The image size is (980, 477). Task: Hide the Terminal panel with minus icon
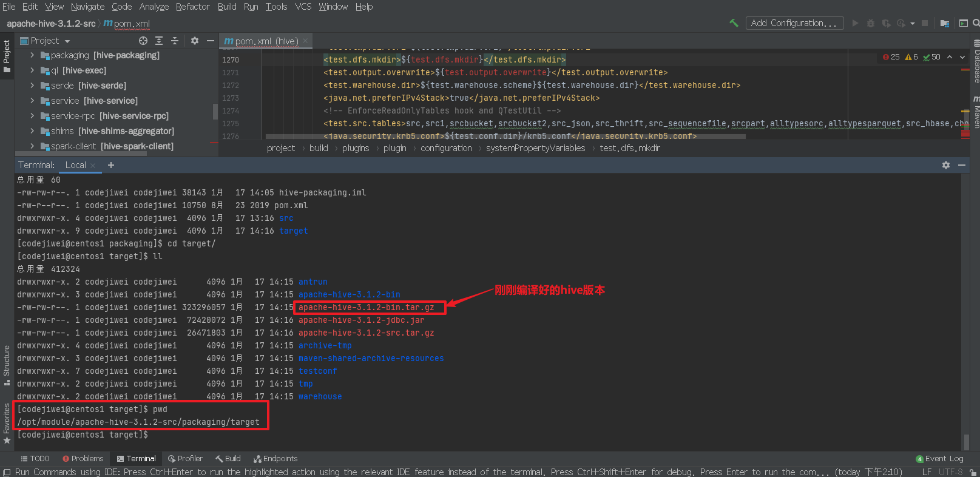click(962, 165)
